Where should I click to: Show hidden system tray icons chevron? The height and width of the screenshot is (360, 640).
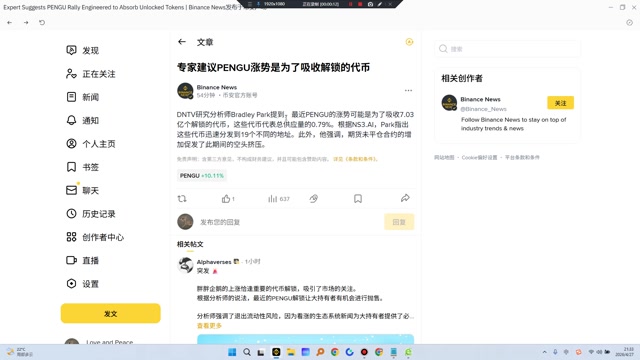[x=544, y=352]
